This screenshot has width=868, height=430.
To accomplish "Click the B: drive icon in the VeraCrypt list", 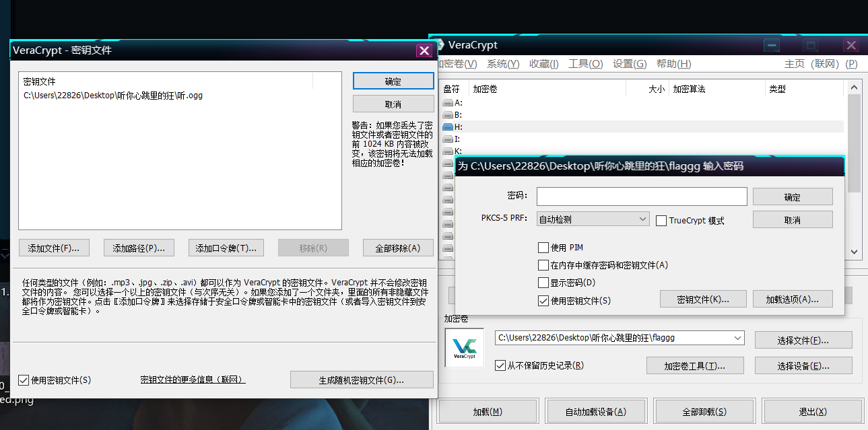I will [x=448, y=115].
